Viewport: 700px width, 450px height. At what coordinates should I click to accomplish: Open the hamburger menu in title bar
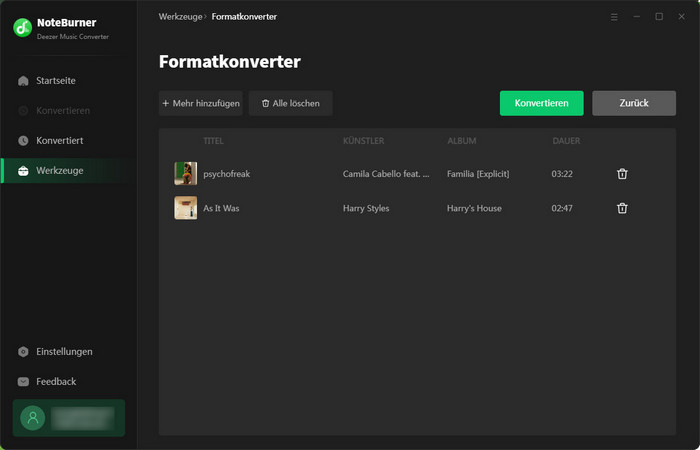click(x=614, y=17)
